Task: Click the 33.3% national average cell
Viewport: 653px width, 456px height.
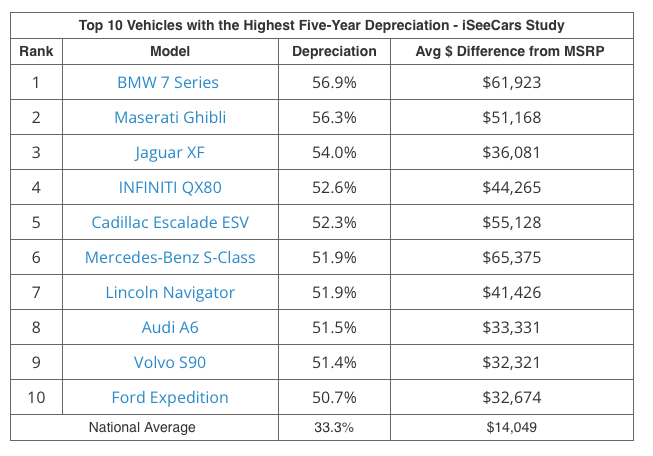Action: (333, 427)
